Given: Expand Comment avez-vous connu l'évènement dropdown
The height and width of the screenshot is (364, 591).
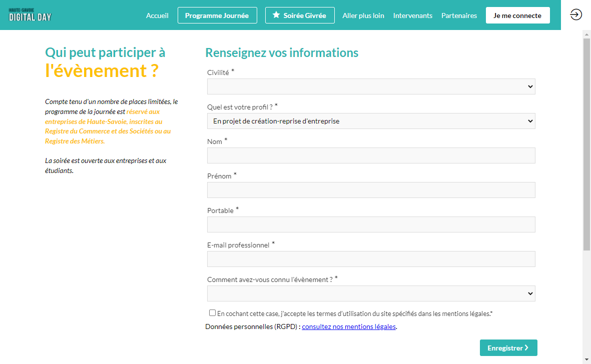Looking at the screenshot, I should (x=371, y=293).
